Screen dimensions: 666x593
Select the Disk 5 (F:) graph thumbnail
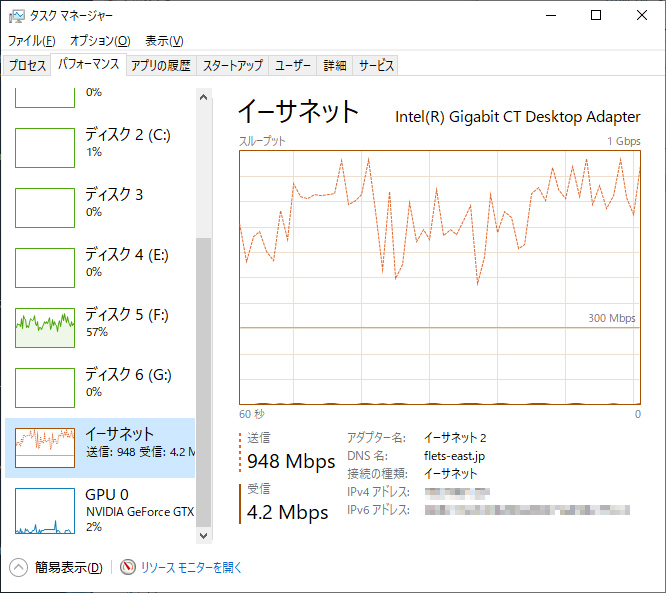point(45,328)
